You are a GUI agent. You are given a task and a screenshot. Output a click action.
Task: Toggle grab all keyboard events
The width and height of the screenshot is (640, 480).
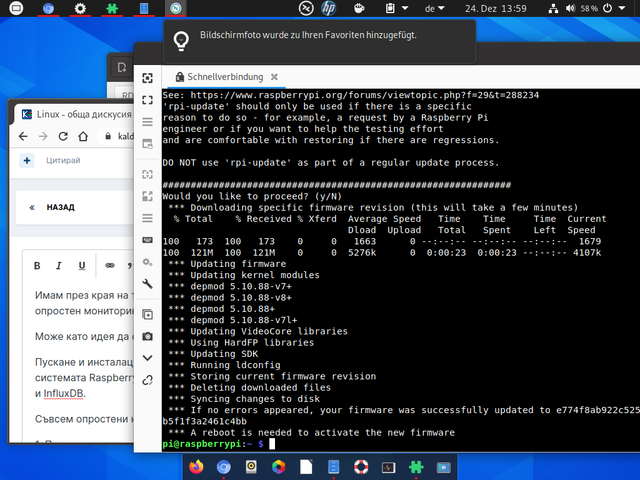point(147,240)
